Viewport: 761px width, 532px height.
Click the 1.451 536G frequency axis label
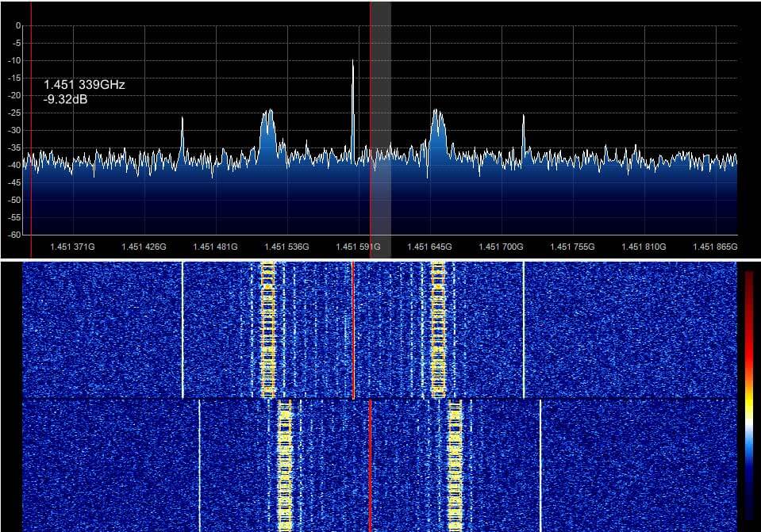tap(286, 247)
